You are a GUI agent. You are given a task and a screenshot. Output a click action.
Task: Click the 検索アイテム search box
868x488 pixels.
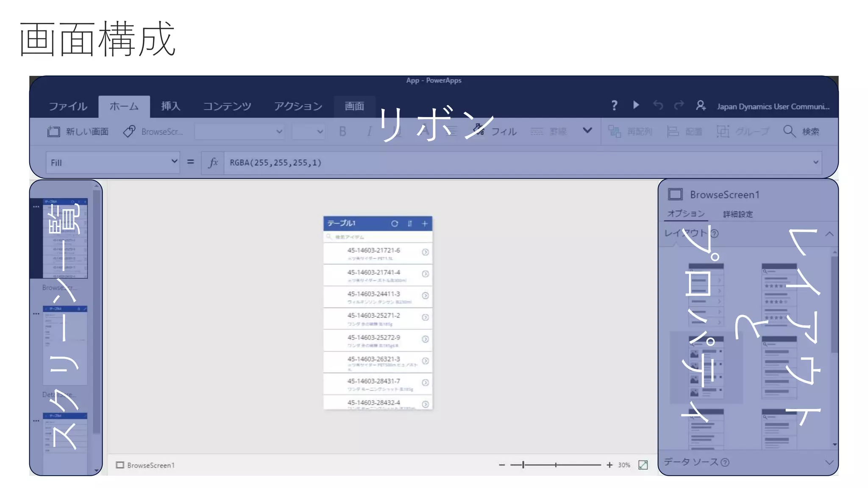click(378, 236)
